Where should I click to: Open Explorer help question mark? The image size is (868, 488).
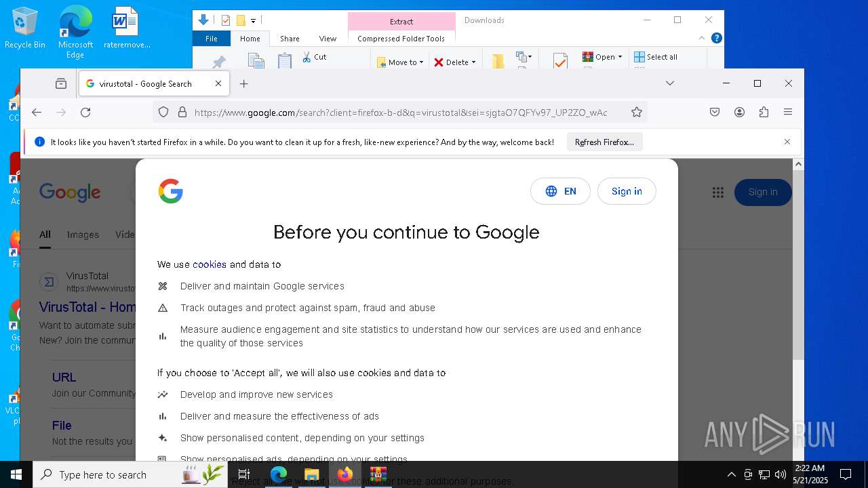pyautogui.click(x=716, y=39)
